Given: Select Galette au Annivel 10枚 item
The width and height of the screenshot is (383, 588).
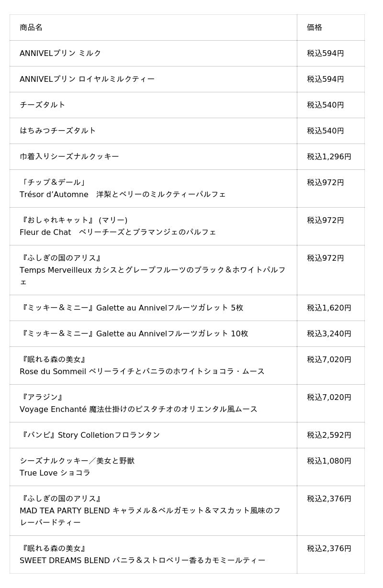Looking at the screenshot, I should click(x=134, y=333).
